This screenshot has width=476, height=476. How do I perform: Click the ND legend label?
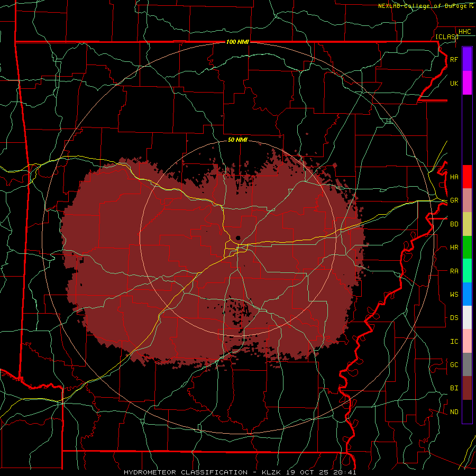(454, 412)
